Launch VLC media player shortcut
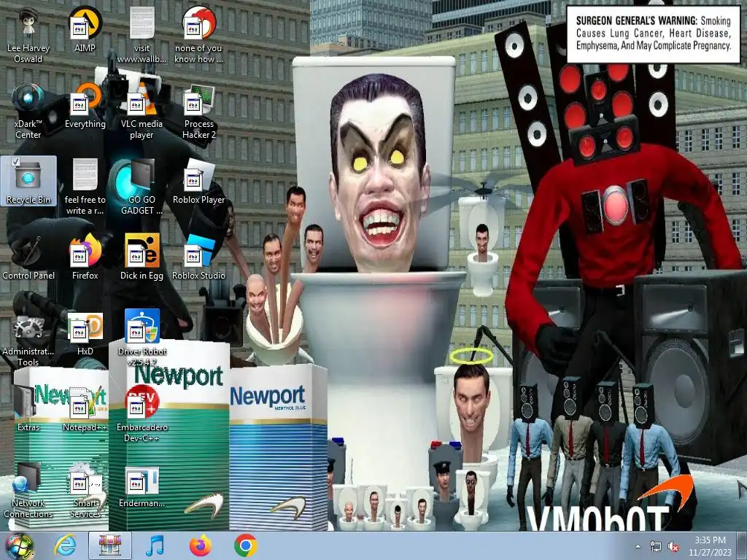Viewport: 747px width, 560px height. pyautogui.click(x=142, y=112)
